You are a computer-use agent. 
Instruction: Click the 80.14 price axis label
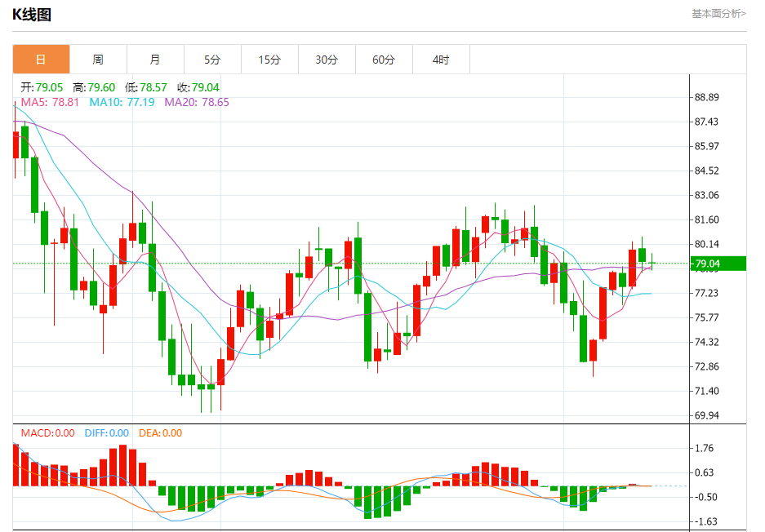[706, 244]
